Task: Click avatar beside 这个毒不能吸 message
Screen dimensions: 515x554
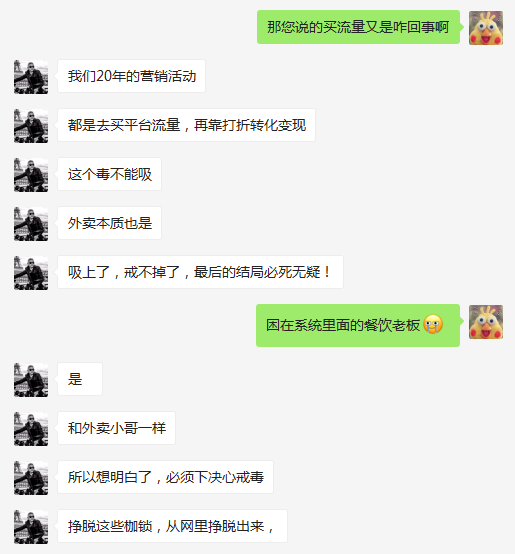Action: pyautogui.click(x=31, y=175)
